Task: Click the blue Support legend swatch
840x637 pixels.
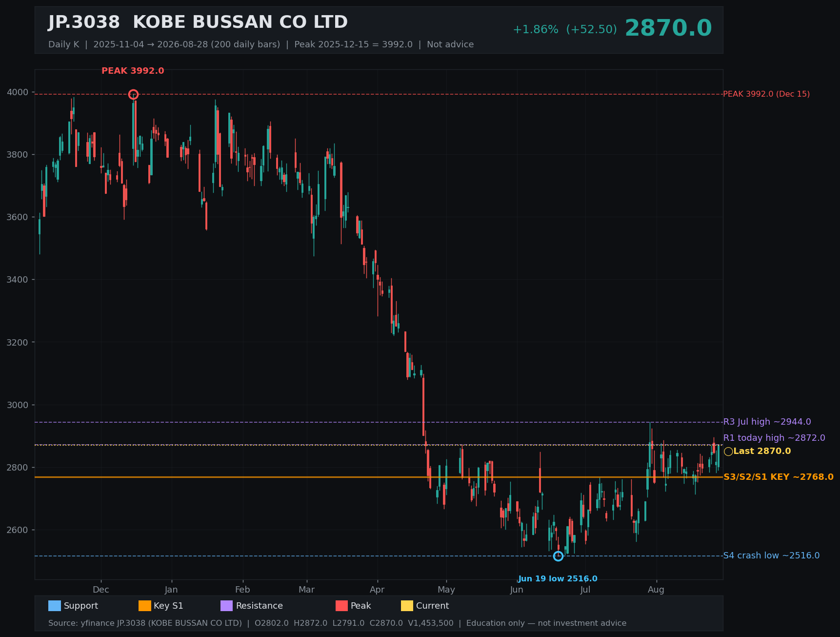Action: pyautogui.click(x=55, y=606)
